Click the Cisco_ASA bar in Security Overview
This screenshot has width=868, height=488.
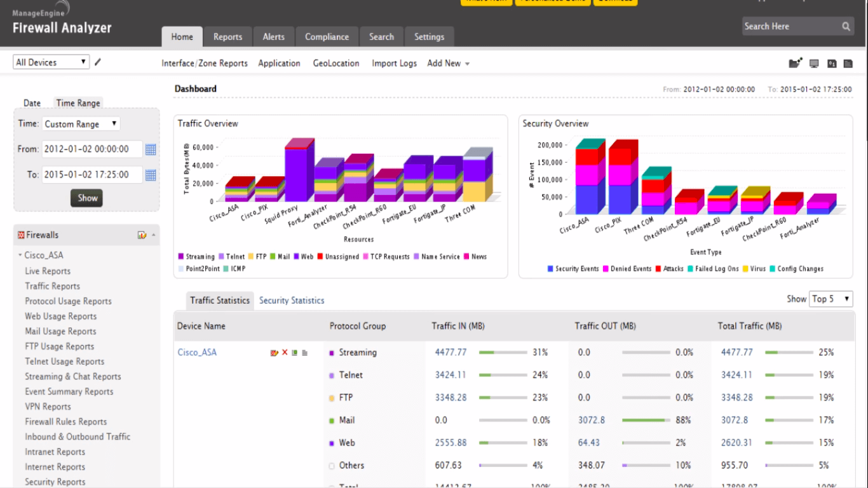[590, 176]
